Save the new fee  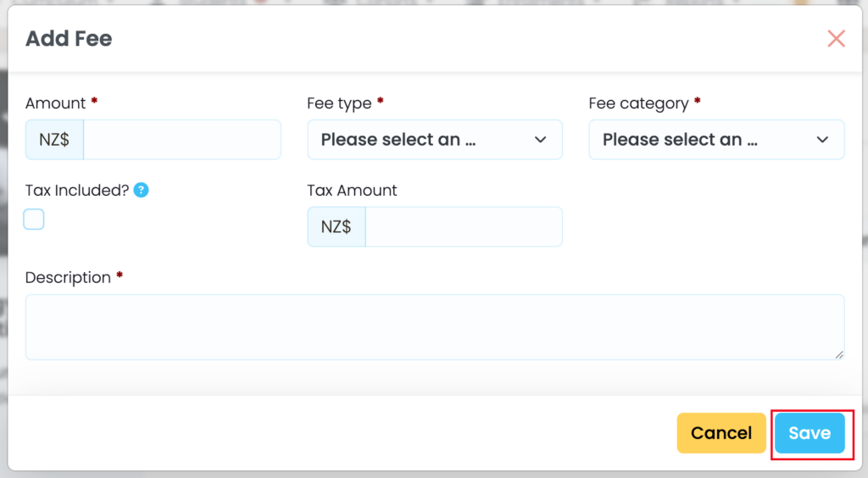point(810,433)
